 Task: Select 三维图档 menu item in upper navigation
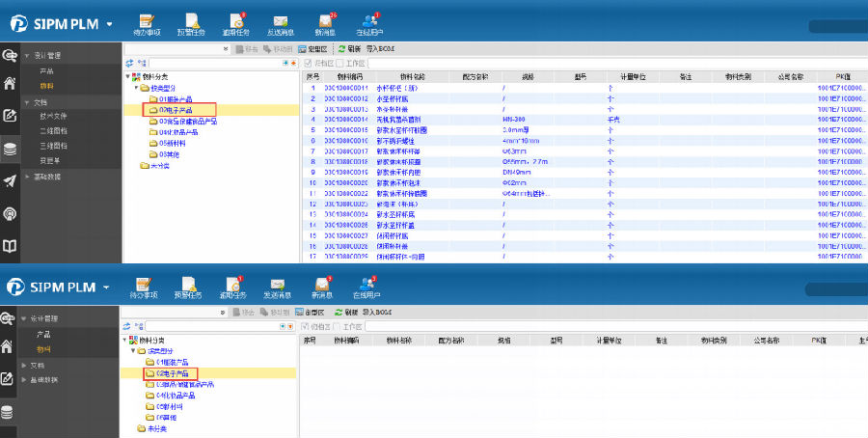pos(53,146)
